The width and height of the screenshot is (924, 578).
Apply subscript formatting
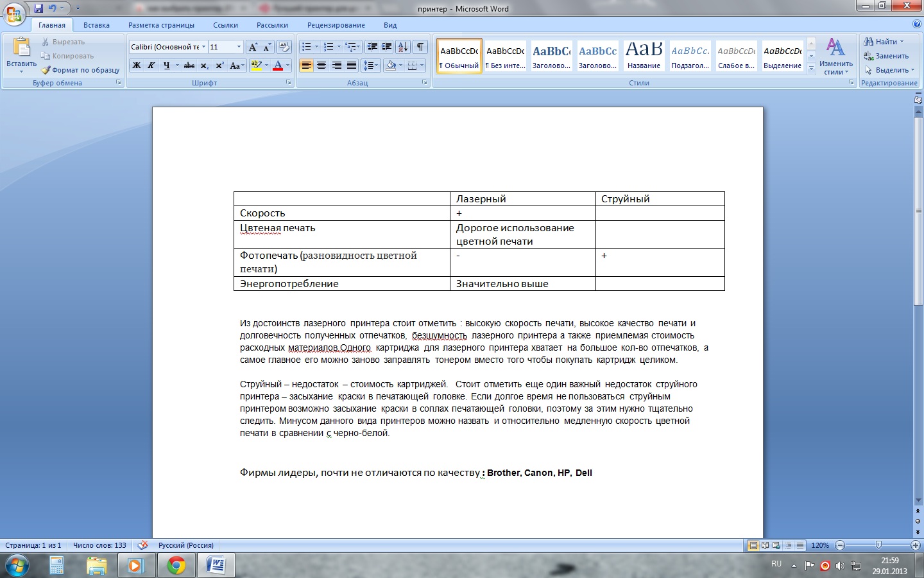point(204,66)
